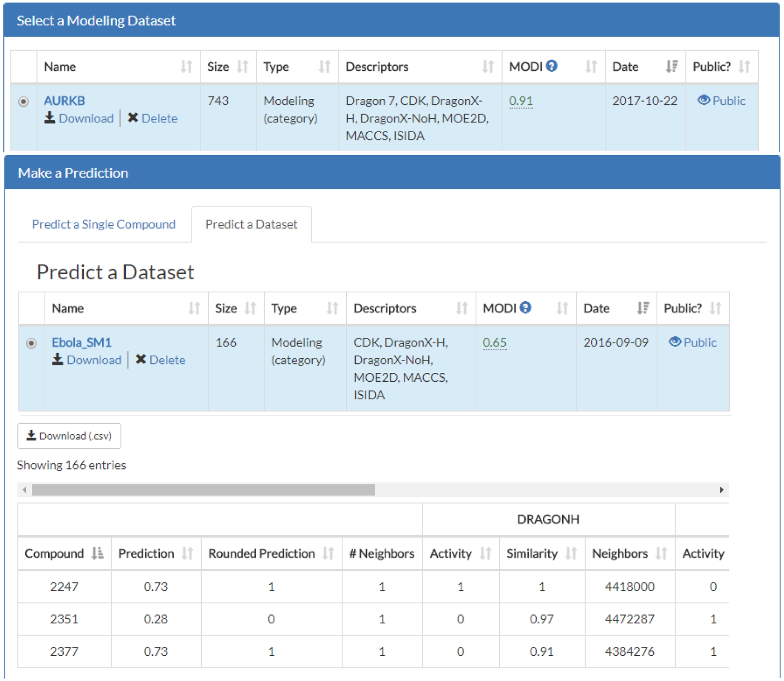784x681 pixels.
Task: Click the Download (.csv) button
Action: point(69,436)
